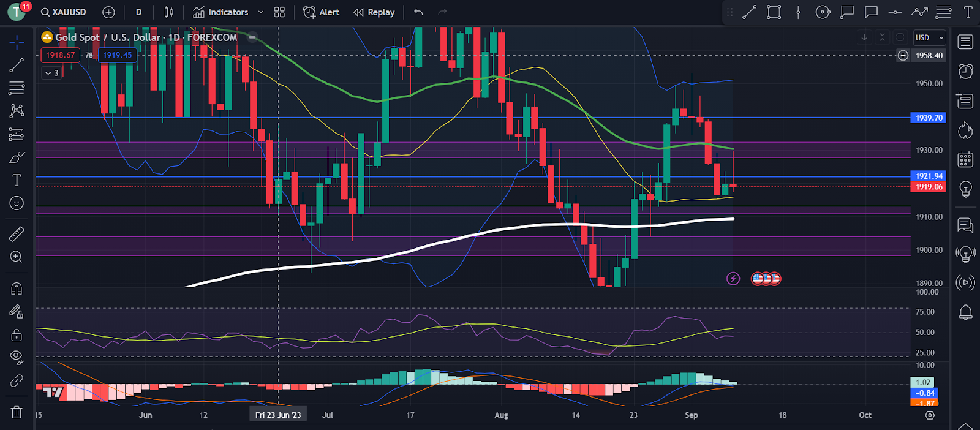Viewport: 980px width, 430px height.
Task: Pick the trend line tool in favorites toolbar
Action: point(750,12)
